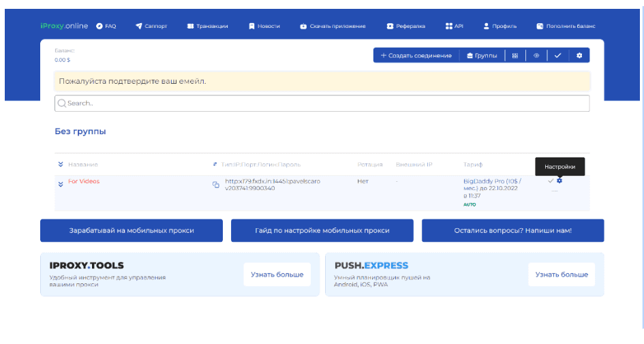This screenshot has height=344, width=644.
Task: Click the IPROXY.TOOLS banner title
Action: click(x=87, y=265)
